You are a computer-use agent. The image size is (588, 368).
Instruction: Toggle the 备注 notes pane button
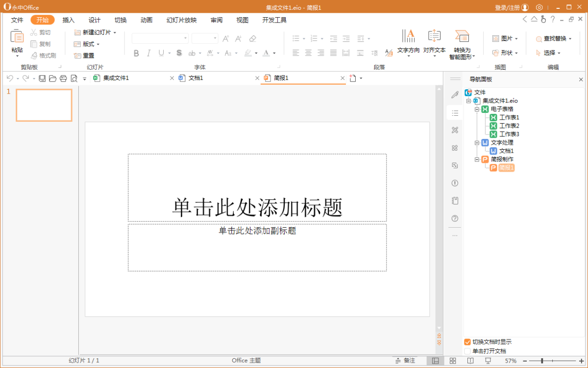(405, 361)
